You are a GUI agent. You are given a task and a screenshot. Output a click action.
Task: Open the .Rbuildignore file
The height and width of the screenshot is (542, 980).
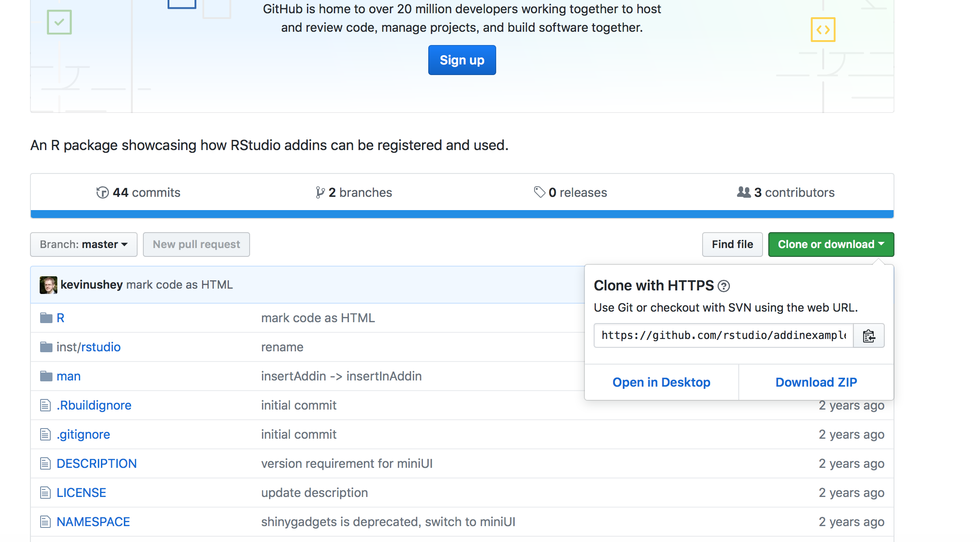[x=94, y=405]
